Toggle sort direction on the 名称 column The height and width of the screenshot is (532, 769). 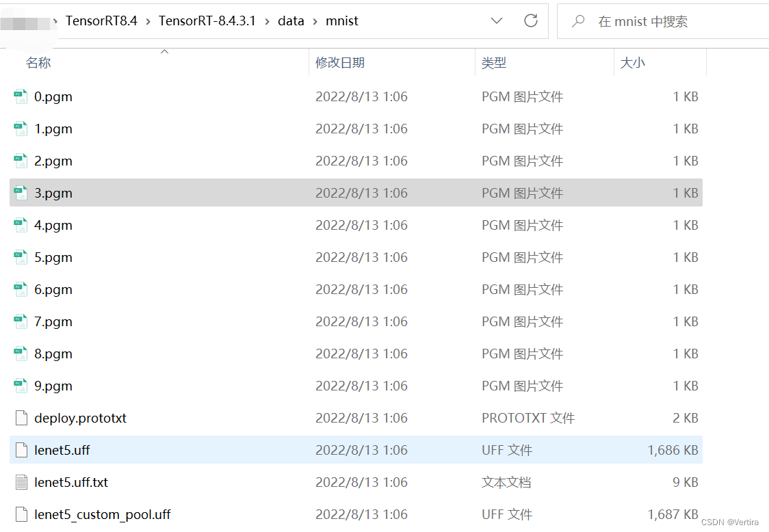pos(38,62)
